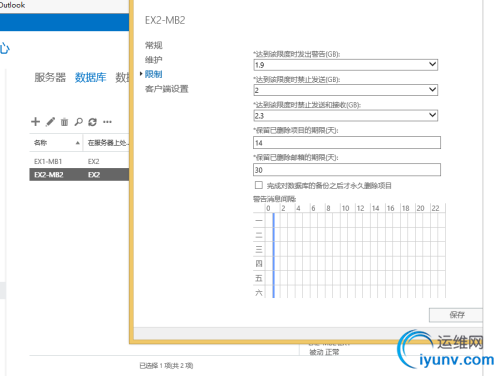The height and width of the screenshot is (376, 500).
Task: Click the deleted mailbox retention field (30)
Action: click(x=347, y=170)
